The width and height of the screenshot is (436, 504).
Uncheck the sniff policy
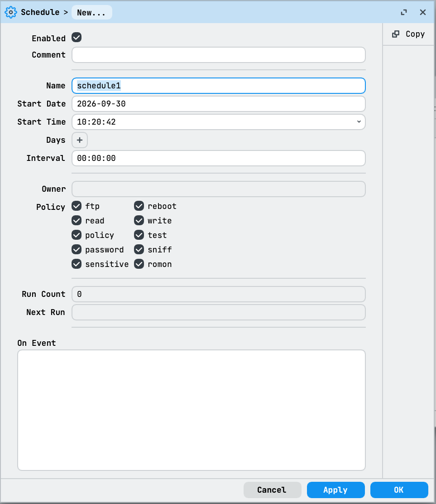pos(139,249)
